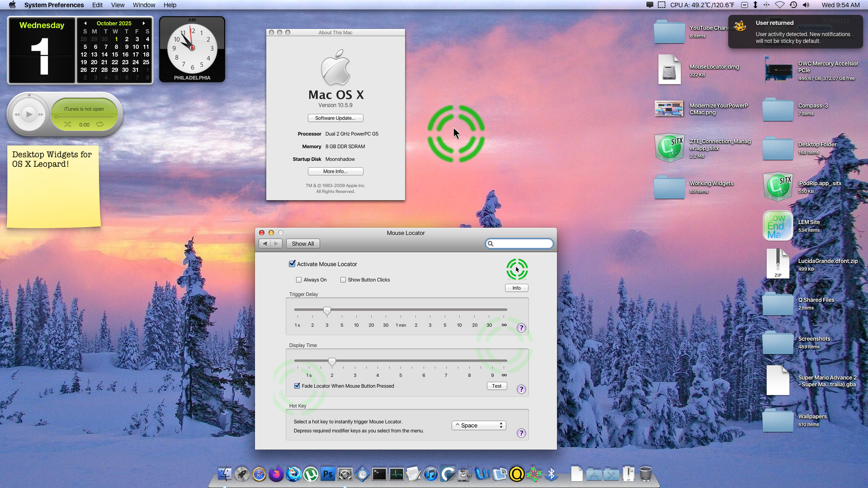868x488 pixels.
Task: Open the Hot Key Space dropdown
Action: [479, 425]
